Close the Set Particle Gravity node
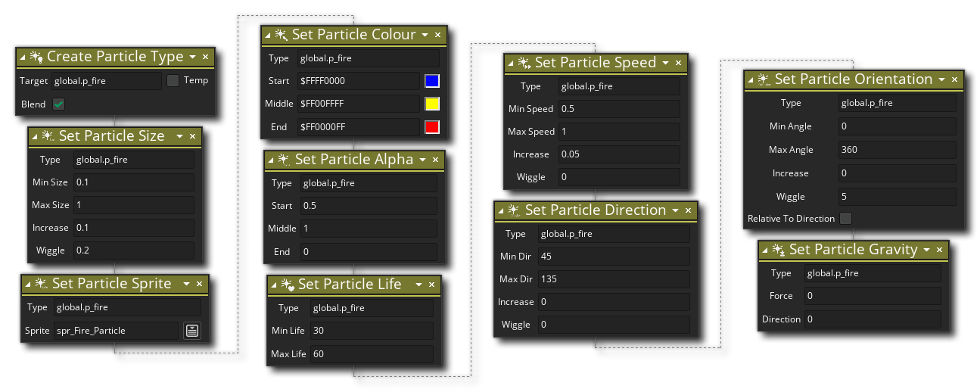 click(x=939, y=250)
